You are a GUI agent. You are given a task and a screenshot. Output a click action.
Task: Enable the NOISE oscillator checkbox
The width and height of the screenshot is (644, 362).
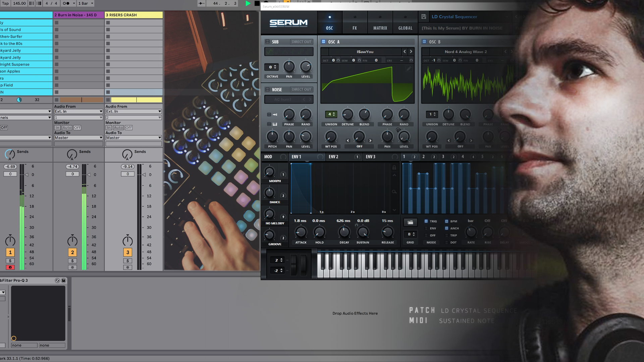[267, 89]
